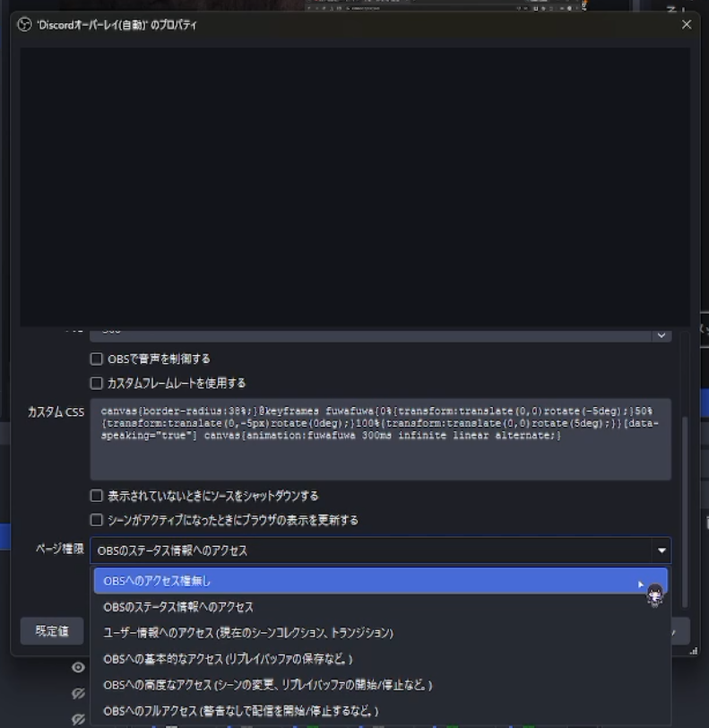Screen dimensions: 709x728
Task: Choose OBSのステータス情報へのアクセス in list
Action: [380, 607]
